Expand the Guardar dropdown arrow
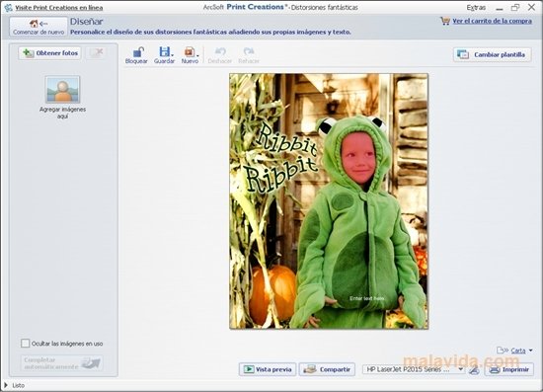The image size is (543, 392). [x=172, y=55]
